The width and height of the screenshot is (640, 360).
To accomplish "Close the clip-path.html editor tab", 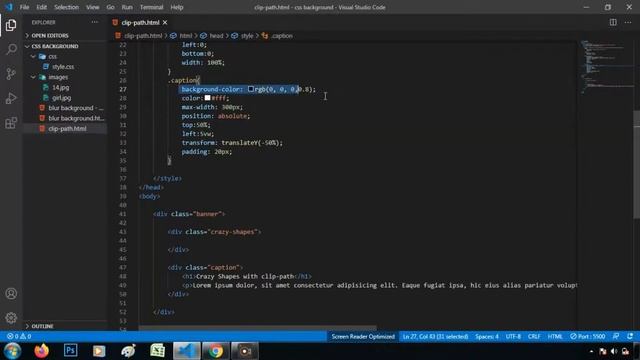I will pos(165,22).
